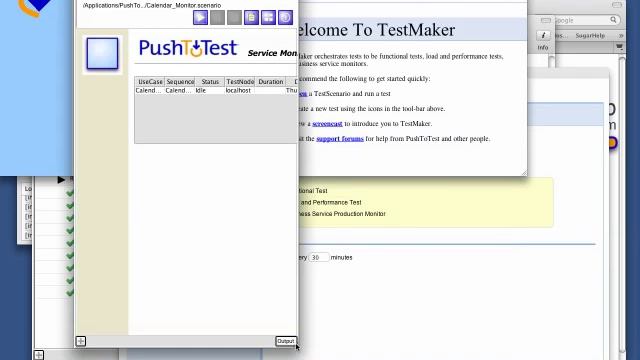Expand the bookmarks overflow chevron
Screen dimensions: 640x360
tap(621, 36)
